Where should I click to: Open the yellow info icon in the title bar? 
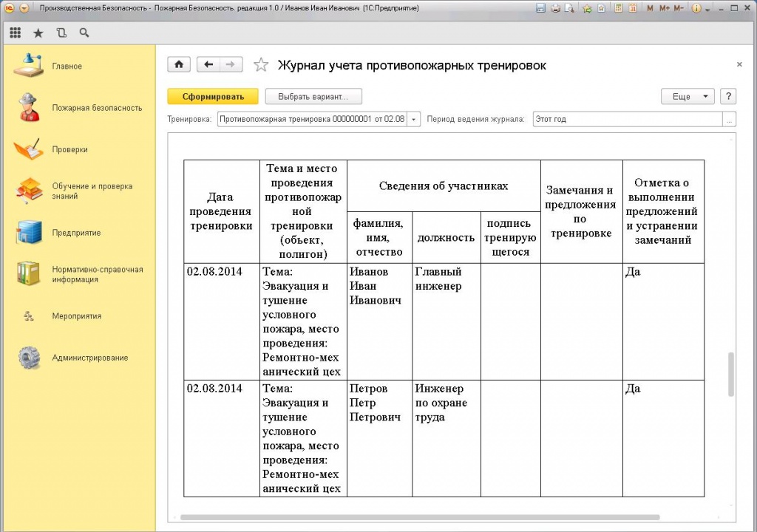point(696,8)
